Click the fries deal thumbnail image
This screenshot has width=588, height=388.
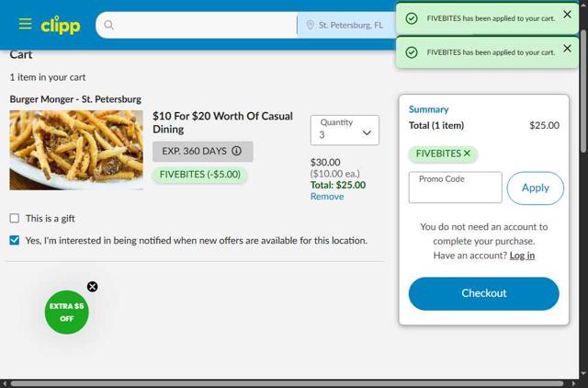76,150
